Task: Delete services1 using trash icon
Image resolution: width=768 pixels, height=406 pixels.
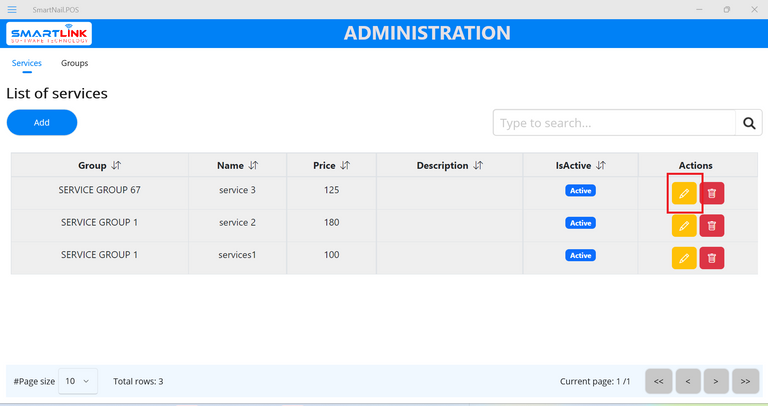Action: (x=712, y=258)
